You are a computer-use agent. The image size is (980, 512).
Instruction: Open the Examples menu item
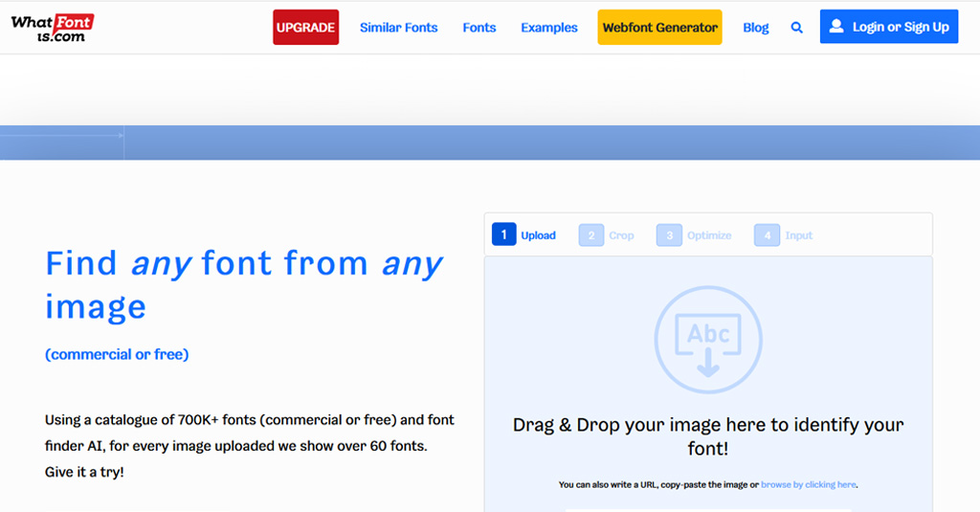(x=549, y=28)
